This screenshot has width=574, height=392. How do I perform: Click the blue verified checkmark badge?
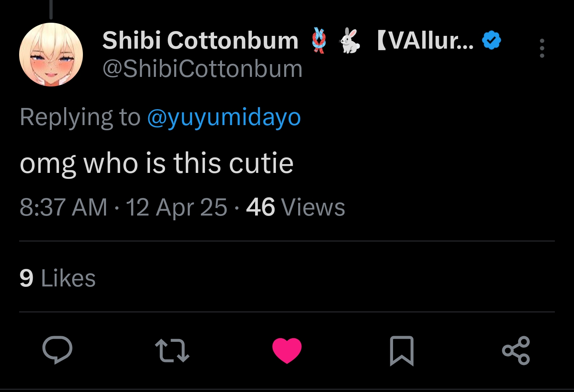pyautogui.click(x=491, y=40)
